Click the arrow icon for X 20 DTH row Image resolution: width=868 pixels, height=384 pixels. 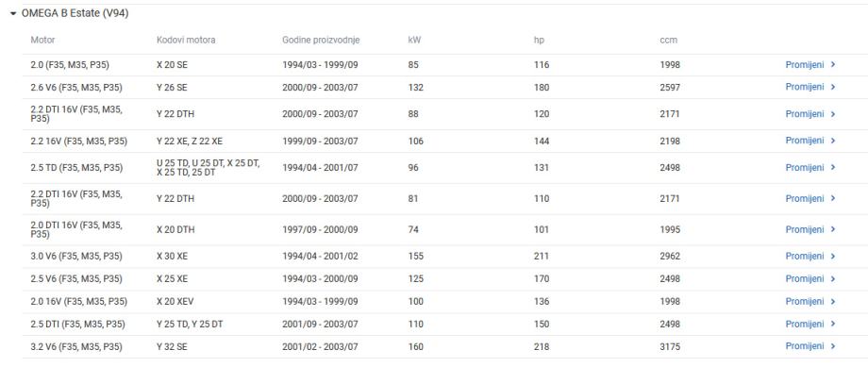tap(833, 229)
